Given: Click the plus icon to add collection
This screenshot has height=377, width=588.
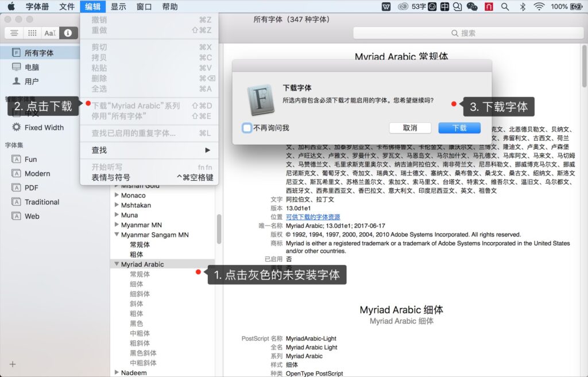Looking at the screenshot, I should tap(13, 364).
